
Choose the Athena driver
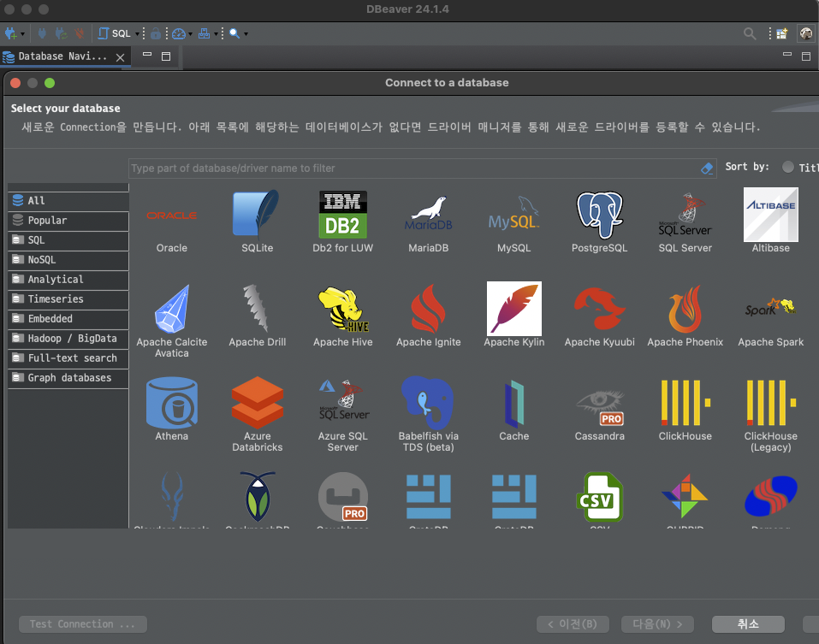click(x=172, y=410)
